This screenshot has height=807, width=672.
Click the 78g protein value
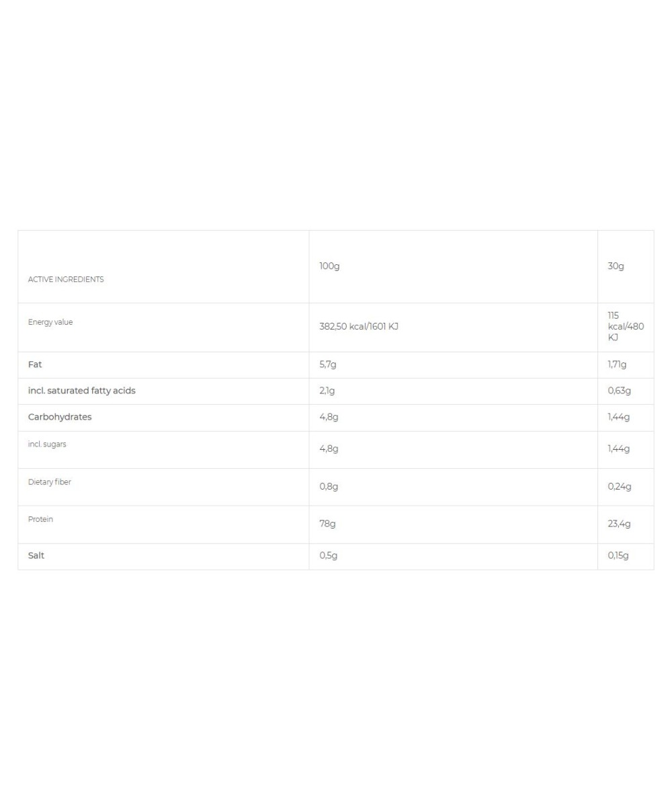(327, 524)
